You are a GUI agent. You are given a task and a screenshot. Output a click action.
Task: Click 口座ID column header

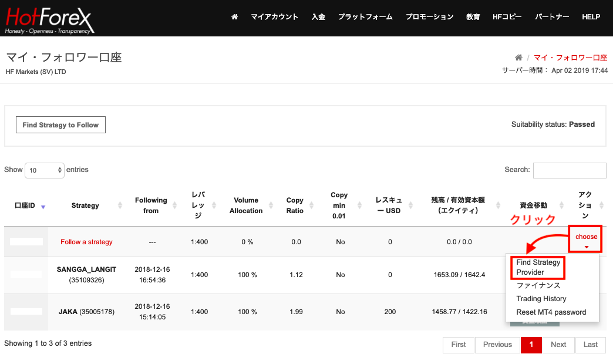[x=25, y=205]
